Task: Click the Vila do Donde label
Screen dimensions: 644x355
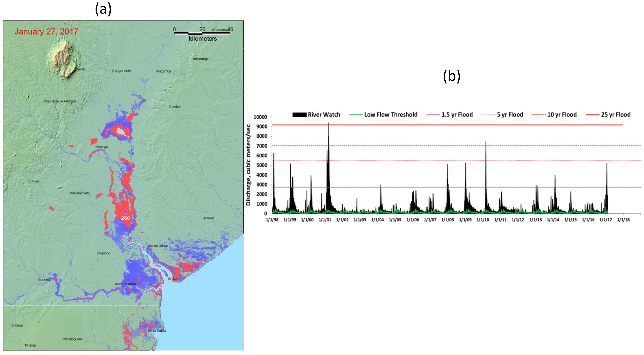Action: coord(158,246)
